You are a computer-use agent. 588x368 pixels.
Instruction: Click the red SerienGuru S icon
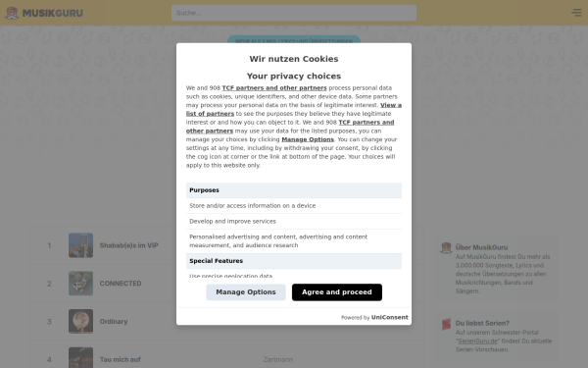446,324
